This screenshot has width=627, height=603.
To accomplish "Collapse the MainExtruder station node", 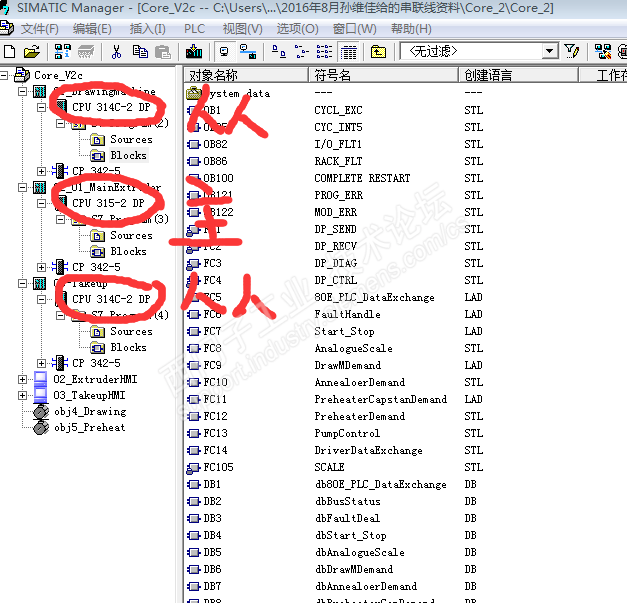I will (x=23, y=187).
